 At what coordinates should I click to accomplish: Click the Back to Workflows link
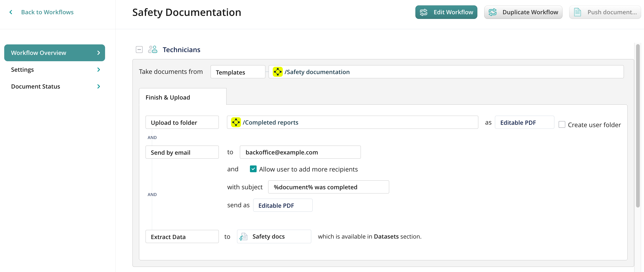point(47,12)
